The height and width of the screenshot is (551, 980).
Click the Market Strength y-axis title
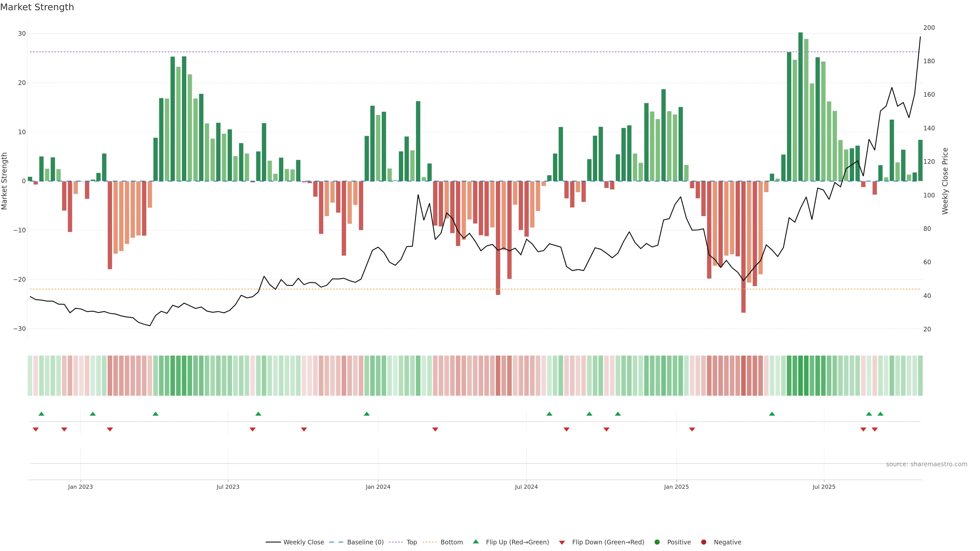[x=5, y=181]
